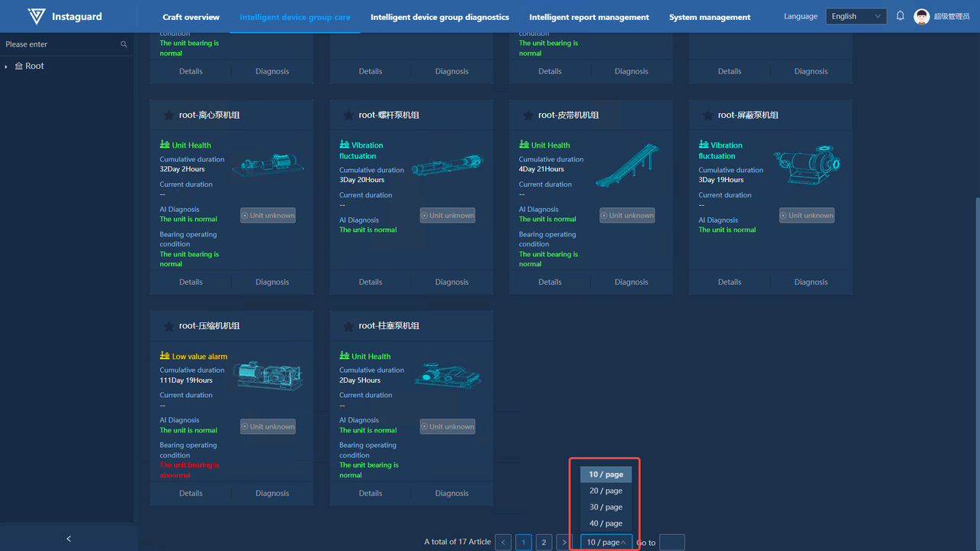Open Details for root-柱塞泵机组
Viewport: 980px width, 551px height.
tap(371, 494)
